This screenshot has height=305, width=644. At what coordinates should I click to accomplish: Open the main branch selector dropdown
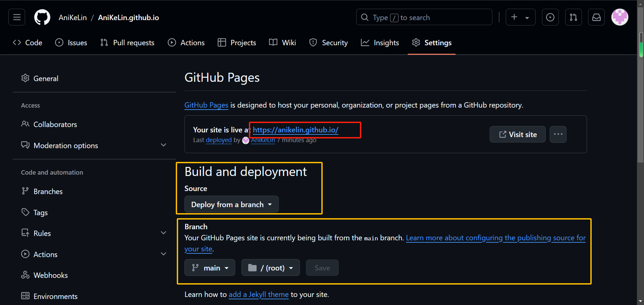pyautogui.click(x=210, y=268)
